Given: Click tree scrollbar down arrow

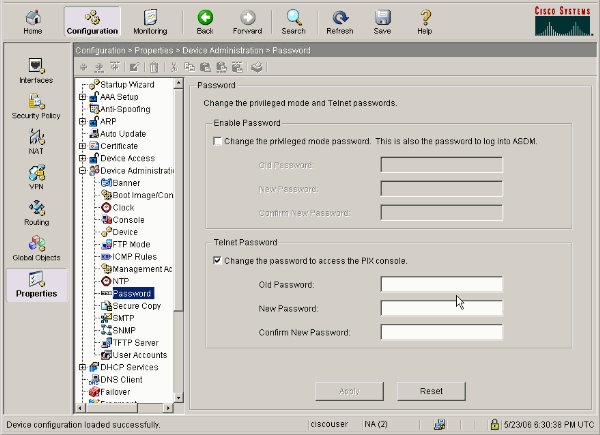Looking at the screenshot, I should 178,398.
